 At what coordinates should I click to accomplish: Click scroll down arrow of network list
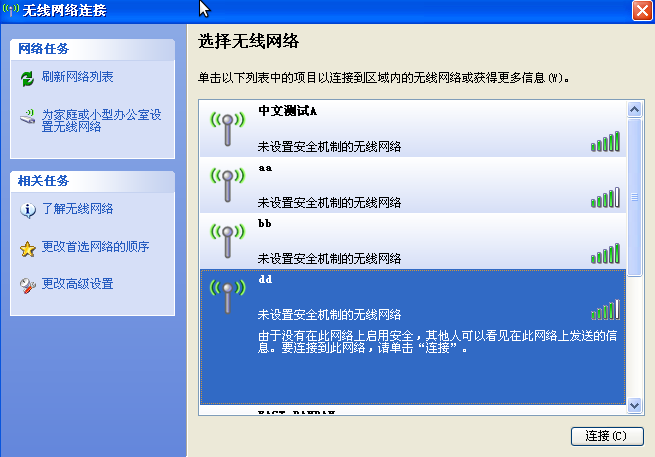point(635,405)
